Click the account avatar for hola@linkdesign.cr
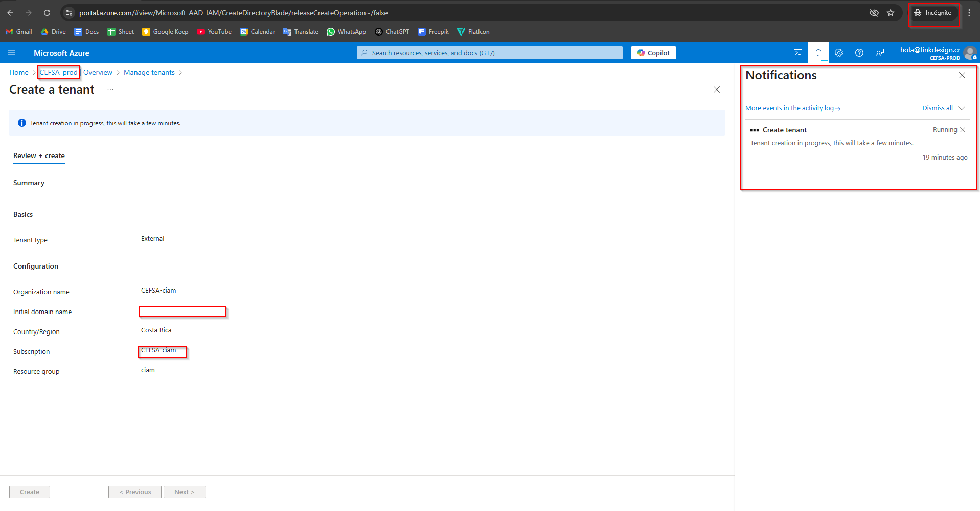This screenshot has width=980, height=511. [x=970, y=52]
